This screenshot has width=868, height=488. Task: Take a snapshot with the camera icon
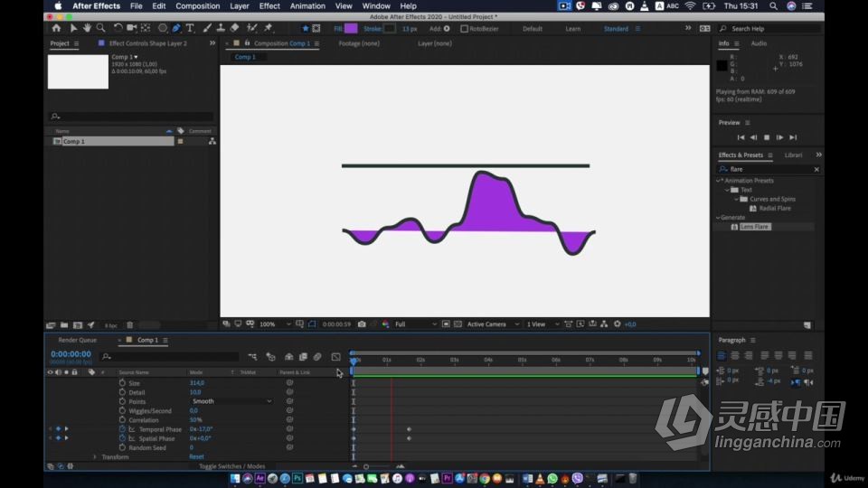tap(362, 324)
